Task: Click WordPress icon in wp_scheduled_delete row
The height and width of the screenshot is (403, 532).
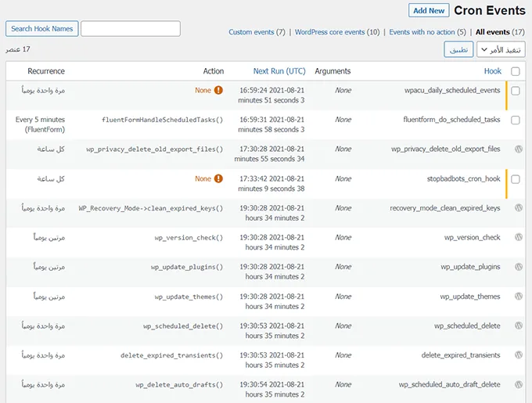Action: tap(519, 326)
